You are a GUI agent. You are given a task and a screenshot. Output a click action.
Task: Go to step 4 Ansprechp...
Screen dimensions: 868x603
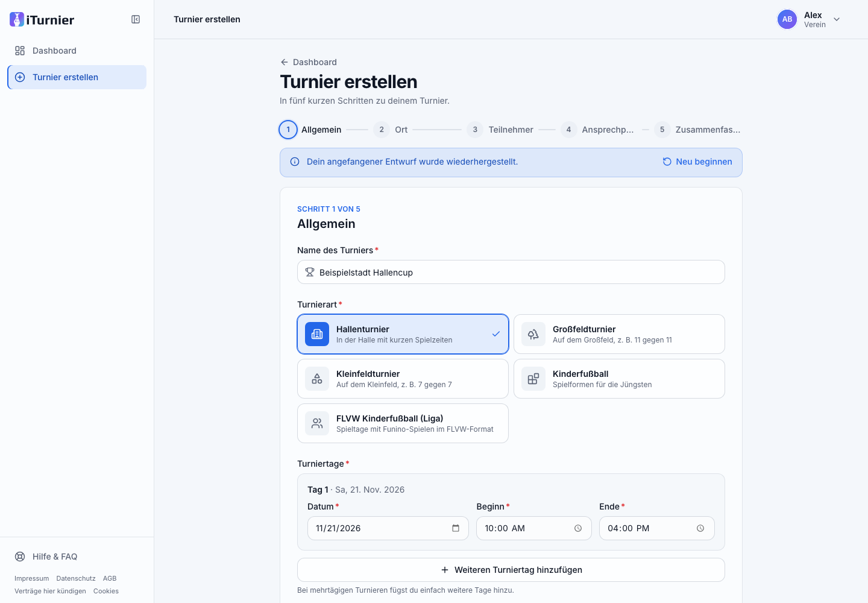[x=597, y=130]
